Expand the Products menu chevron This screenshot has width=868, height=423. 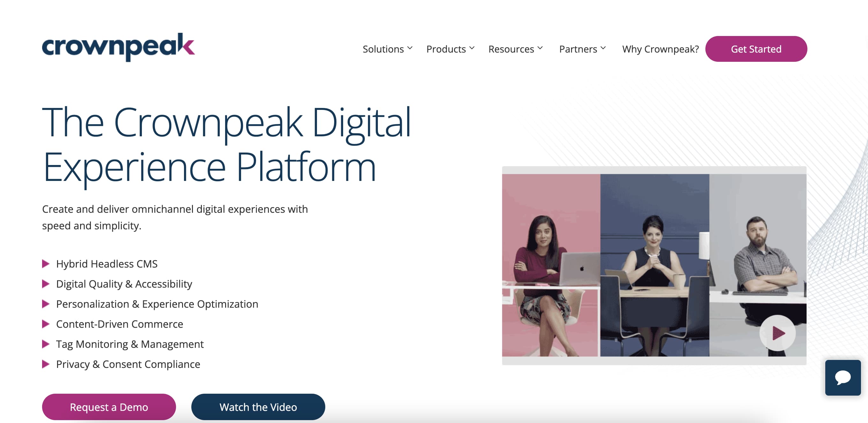point(472,48)
